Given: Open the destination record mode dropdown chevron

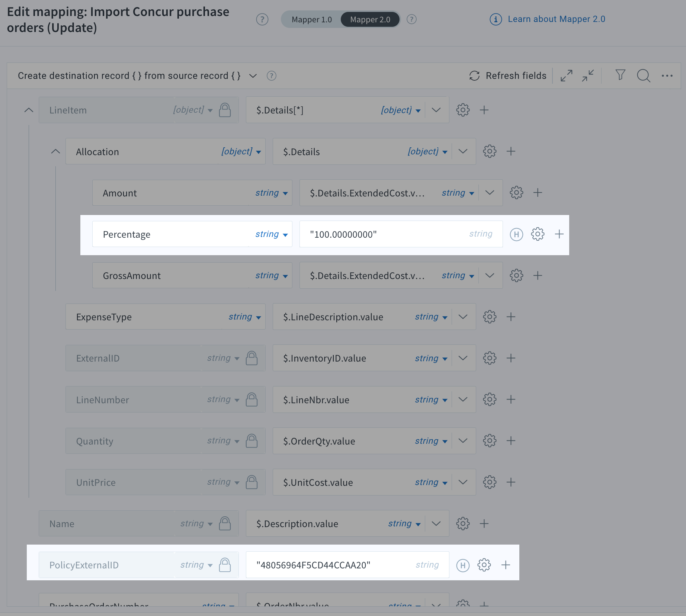Looking at the screenshot, I should (253, 76).
